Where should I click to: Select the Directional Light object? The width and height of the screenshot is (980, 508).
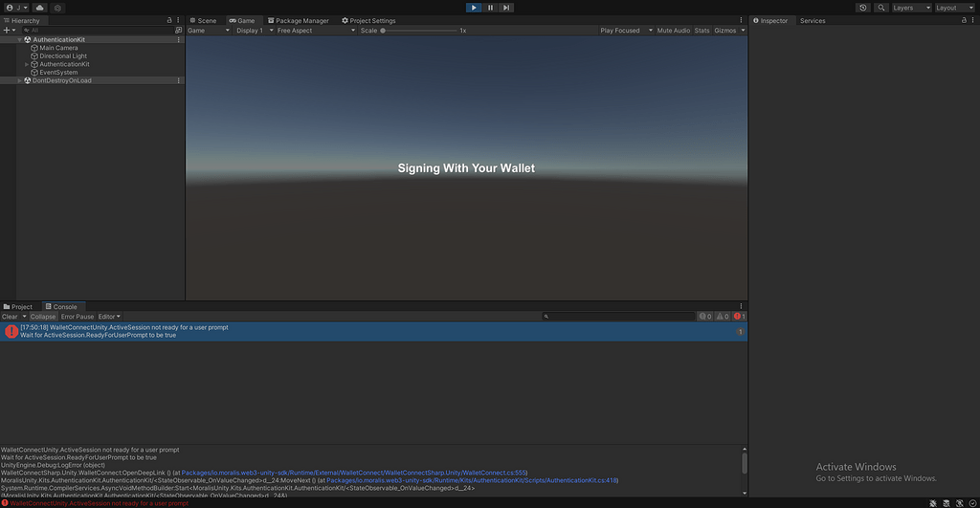[x=63, y=55]
